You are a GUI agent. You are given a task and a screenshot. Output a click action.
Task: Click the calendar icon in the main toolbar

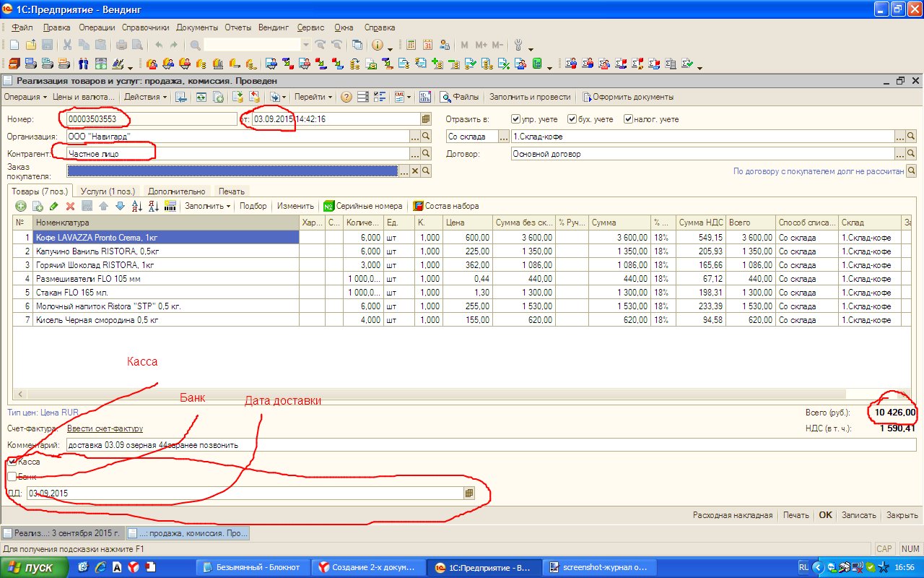pos(428,45)
